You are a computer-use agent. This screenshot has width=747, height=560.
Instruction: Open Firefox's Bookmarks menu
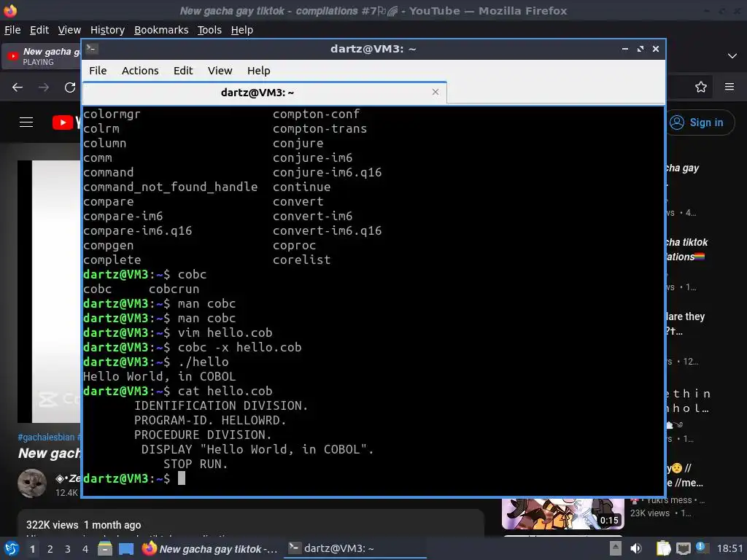pyautogui.click(x=161, y=30)
